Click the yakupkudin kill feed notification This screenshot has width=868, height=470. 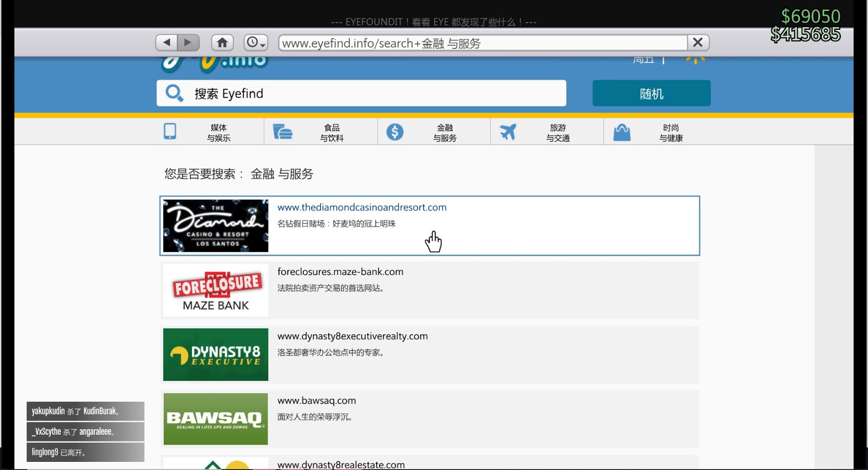pos(86,411)
